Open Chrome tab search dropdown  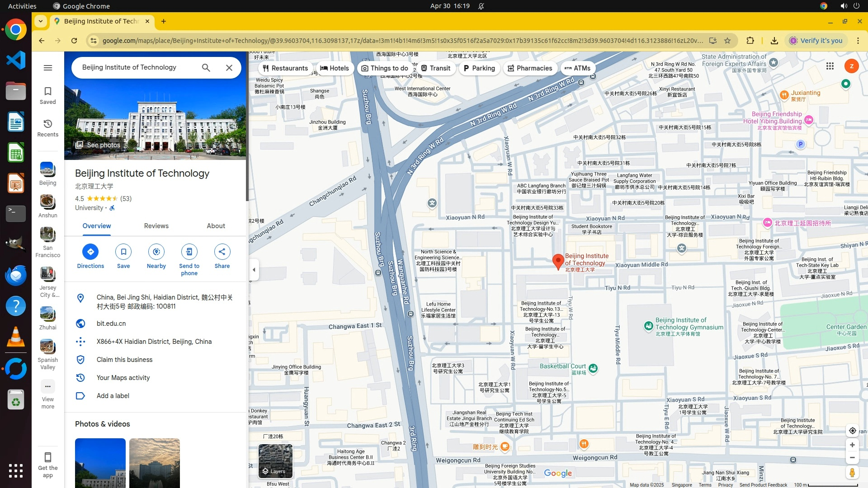pos(41,21)
